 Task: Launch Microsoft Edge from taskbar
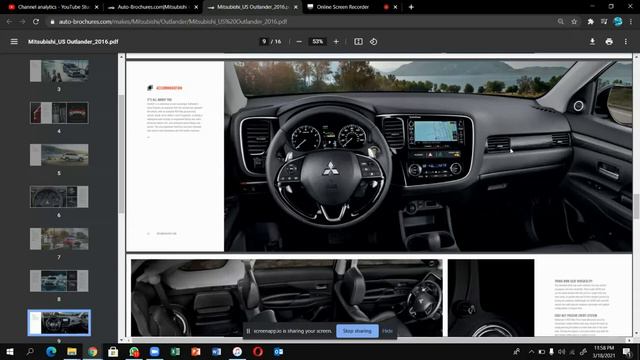coord(51,351)
